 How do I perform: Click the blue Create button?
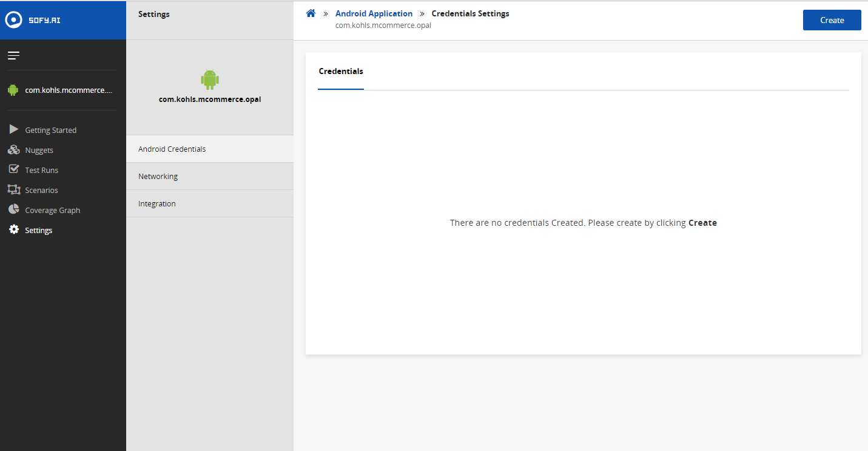[x=832, y=20]
